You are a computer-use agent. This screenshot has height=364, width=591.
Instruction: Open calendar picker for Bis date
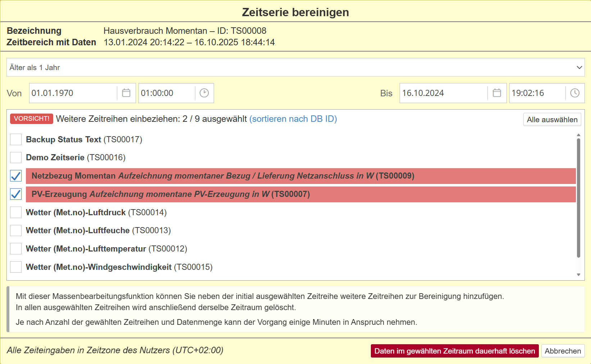[497, 93]
